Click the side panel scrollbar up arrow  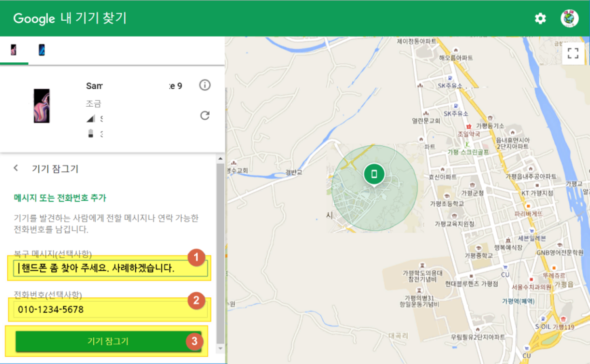pos(221,158)
